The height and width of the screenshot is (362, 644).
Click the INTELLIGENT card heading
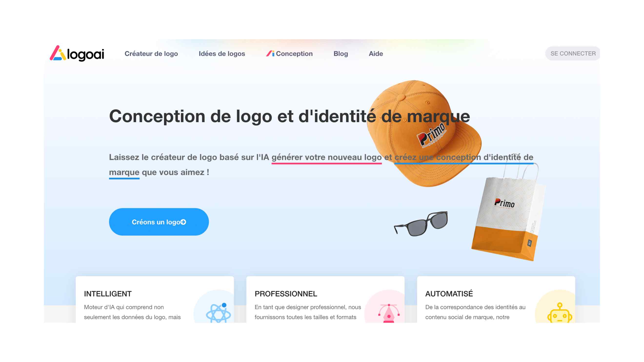tap(108, 294)
